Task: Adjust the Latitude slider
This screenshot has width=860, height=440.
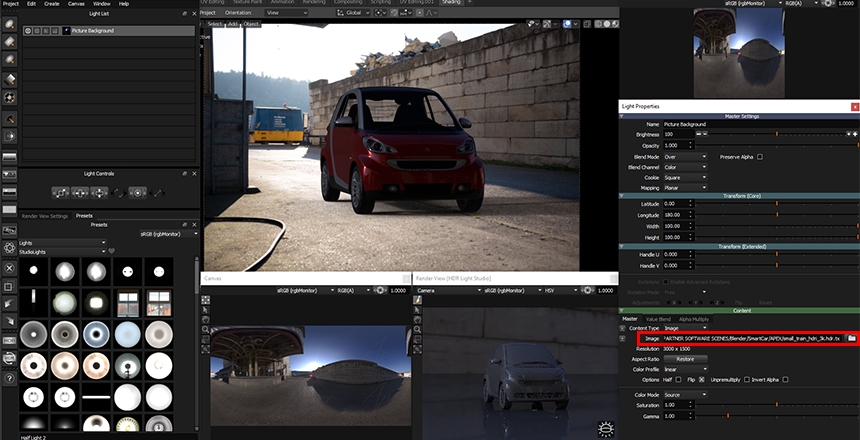Action: (x=777, y=204)
